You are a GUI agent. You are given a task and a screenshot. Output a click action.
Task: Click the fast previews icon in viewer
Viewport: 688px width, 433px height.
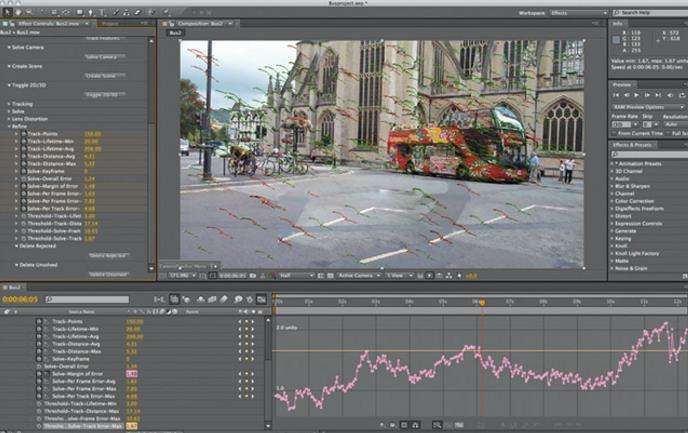[429, 276]
